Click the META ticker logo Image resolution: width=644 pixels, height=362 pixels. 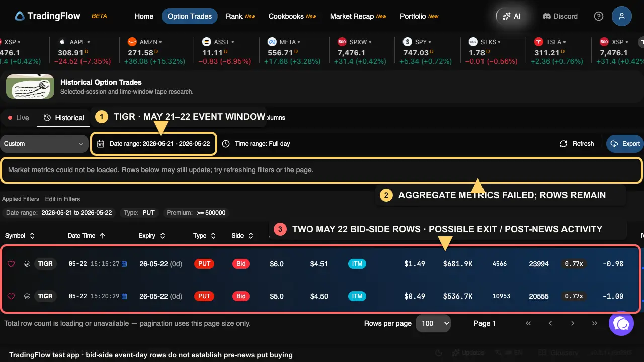272,42
